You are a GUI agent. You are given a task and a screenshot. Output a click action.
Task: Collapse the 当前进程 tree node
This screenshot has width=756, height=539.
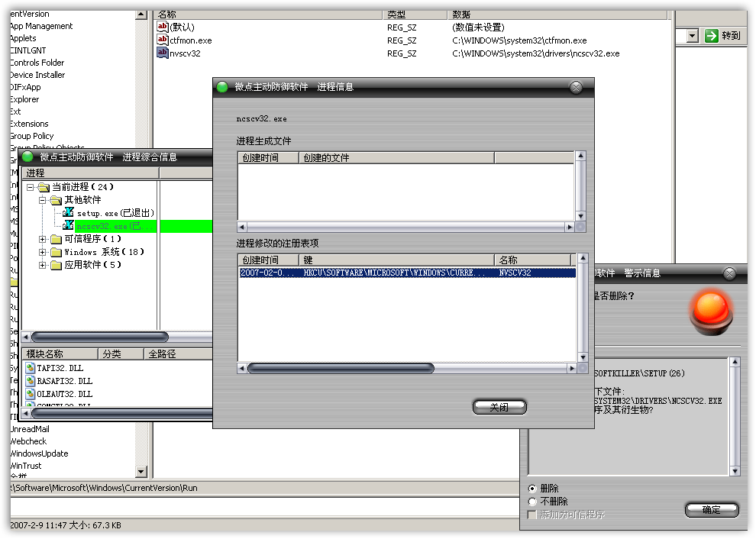30,187
